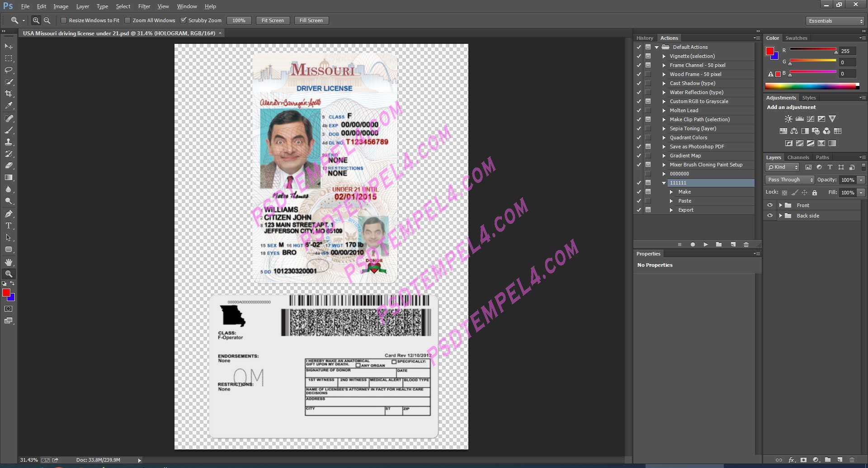Image resolution: width=868 pixels, height=468 pixels.
Task: Expand the Back side layer group
Action: click(x=781, y=216)
